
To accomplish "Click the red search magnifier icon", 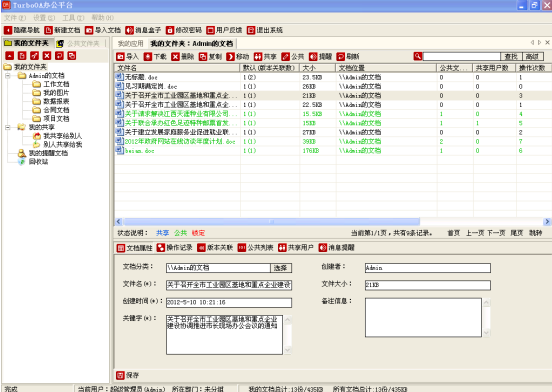I will tap(418, 56).
